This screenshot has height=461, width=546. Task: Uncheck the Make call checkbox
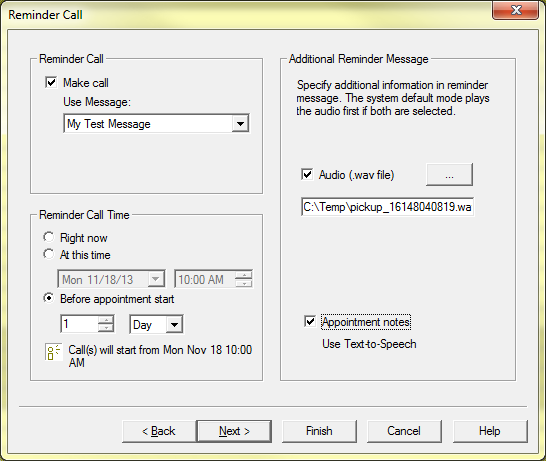click(x=51, y=83)
